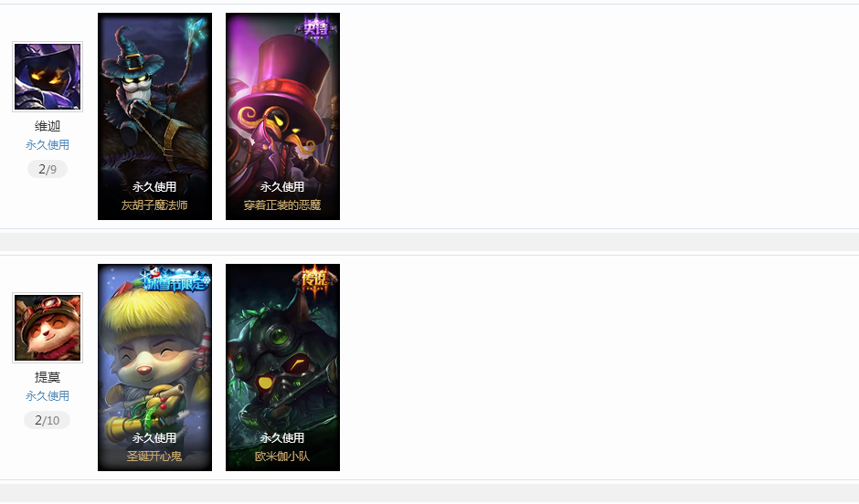Click 永久使用 link under 提莫
The width and height of the screenshot is (859, 504).
[48, 395]
